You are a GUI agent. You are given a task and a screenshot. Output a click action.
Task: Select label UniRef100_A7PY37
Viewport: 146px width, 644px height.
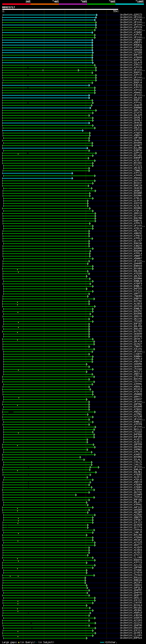tap(131, 75)
